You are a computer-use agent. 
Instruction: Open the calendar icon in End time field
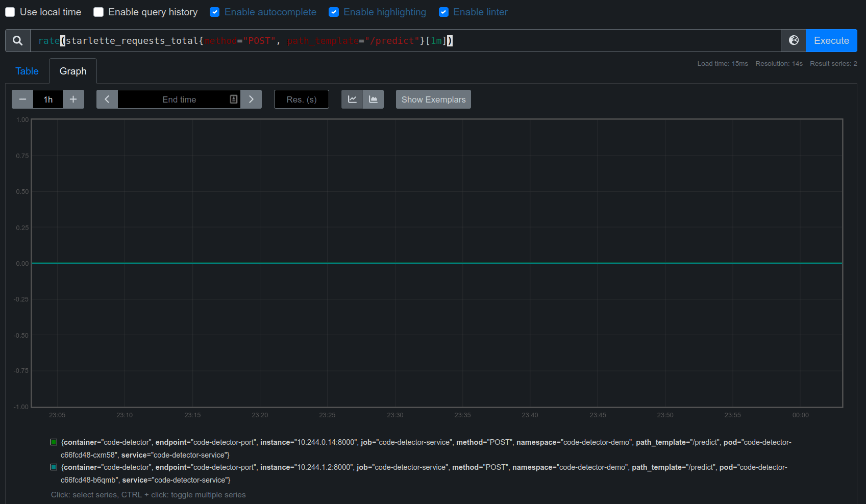pyautogui.click(x=234, y=99)
